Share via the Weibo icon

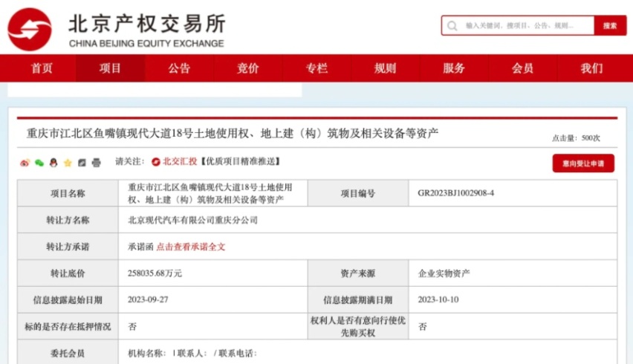click(25, 163)
